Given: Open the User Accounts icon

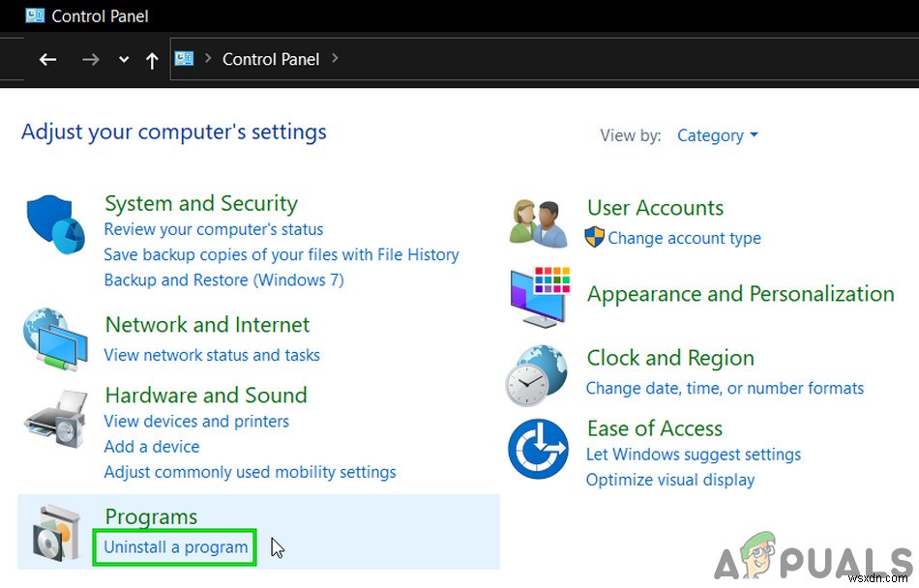Looking at the screenshot, I should (x=539, y=222).
